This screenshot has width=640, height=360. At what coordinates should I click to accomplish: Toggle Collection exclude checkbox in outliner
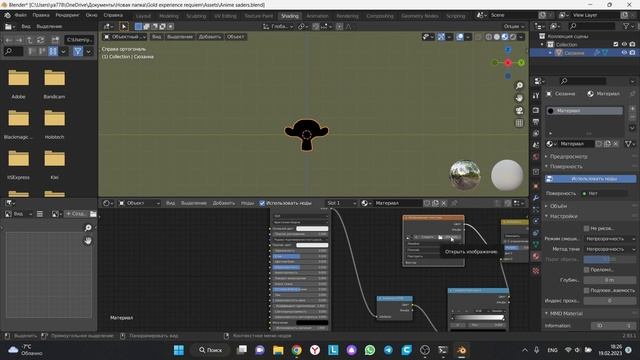pyautogui.click(x=616, y=44)
